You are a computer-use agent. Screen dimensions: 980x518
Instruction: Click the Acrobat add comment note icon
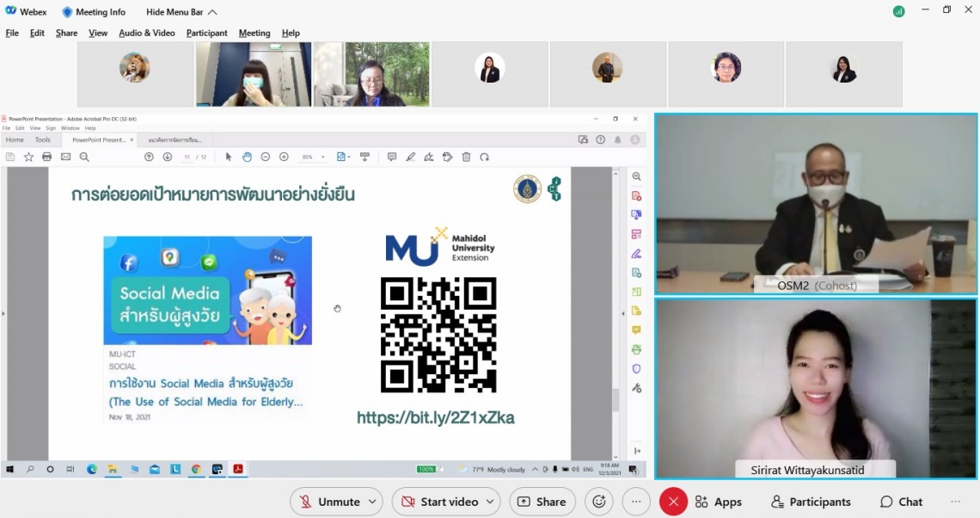pos(392,157)
